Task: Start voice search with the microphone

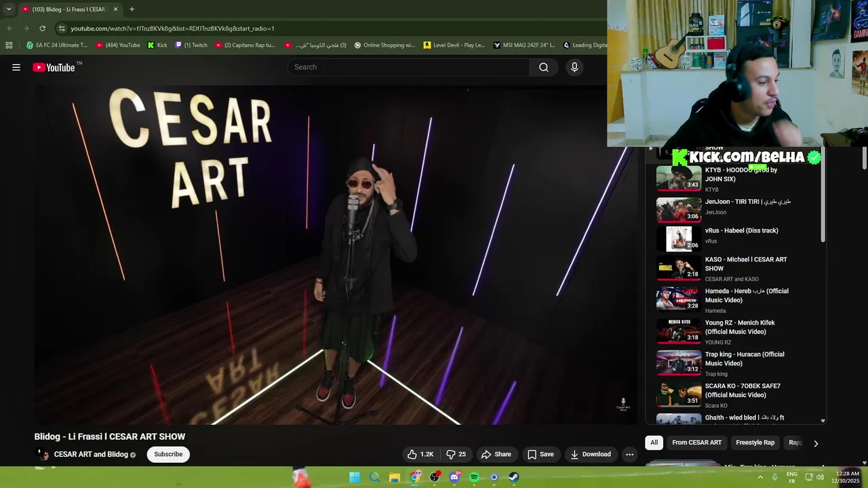Action: click(574, 67)
